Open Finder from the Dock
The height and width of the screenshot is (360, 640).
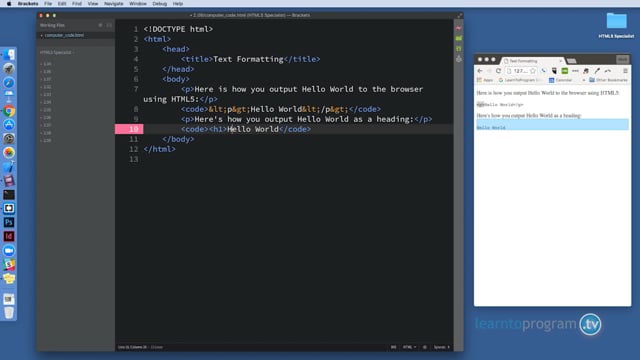9,55
